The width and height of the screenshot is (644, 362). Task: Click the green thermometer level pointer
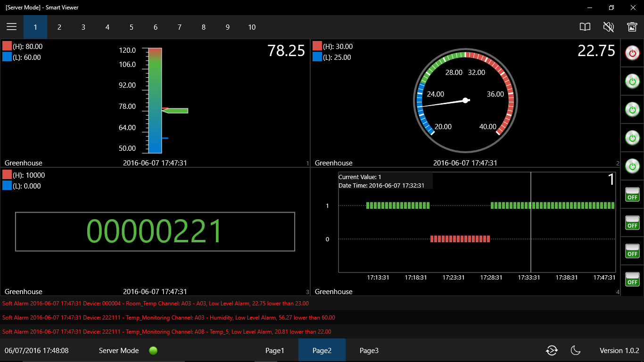[175, 111]
